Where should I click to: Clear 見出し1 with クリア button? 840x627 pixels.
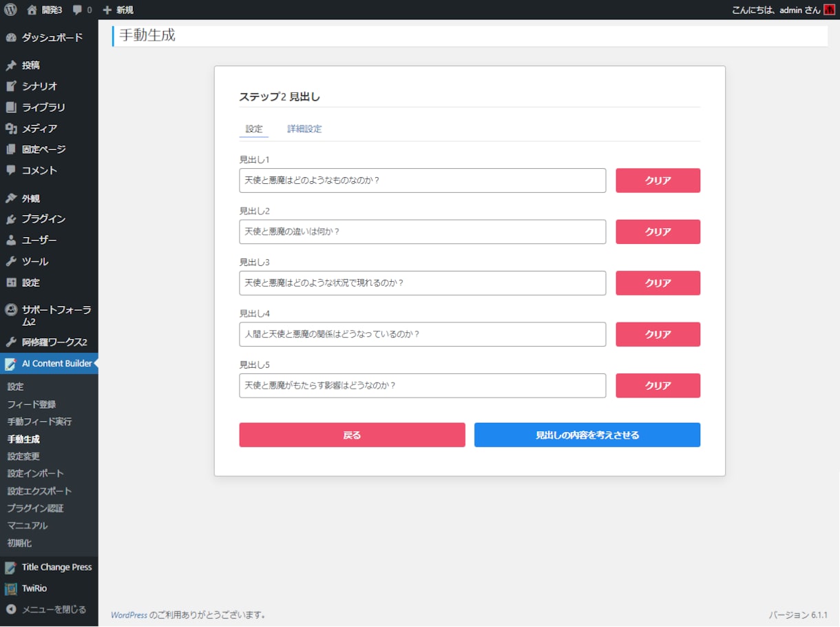pos(658,181)
